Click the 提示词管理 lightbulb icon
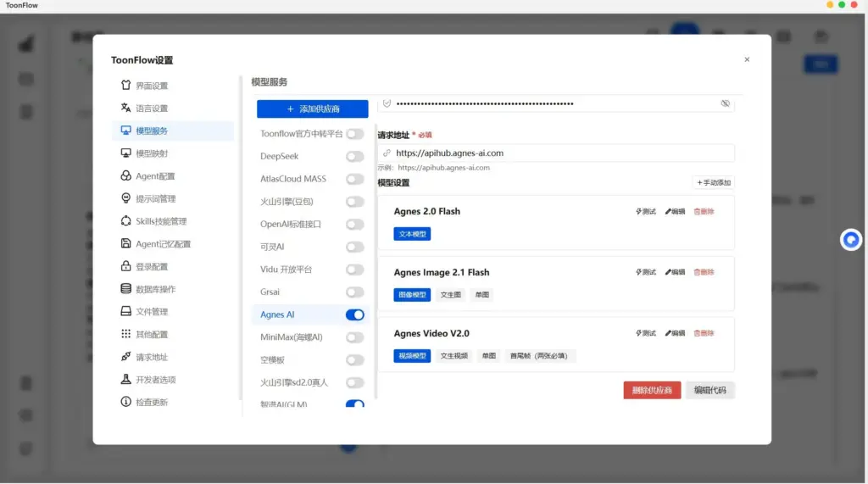The height and width of the screenshot is (484, 868). tap(125, 198)
